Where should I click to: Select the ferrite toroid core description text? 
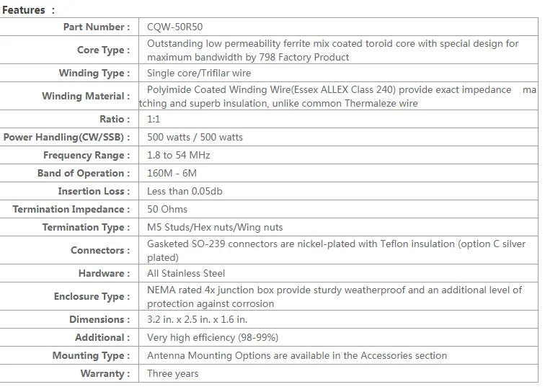tap(332, 50)
